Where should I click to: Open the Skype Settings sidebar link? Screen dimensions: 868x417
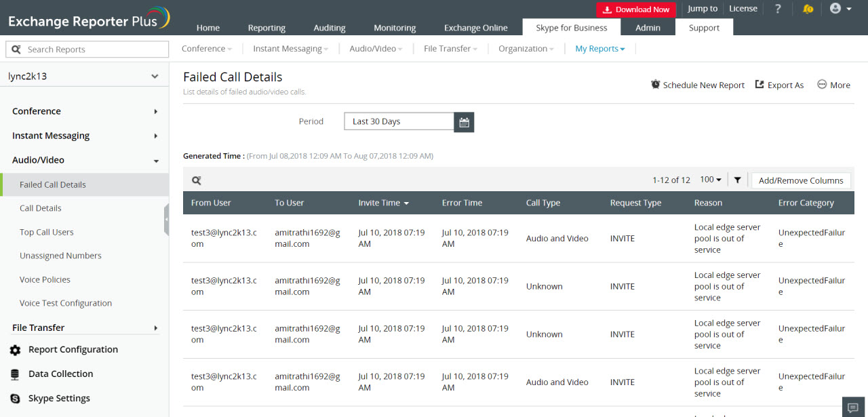(x=59, y=399)
